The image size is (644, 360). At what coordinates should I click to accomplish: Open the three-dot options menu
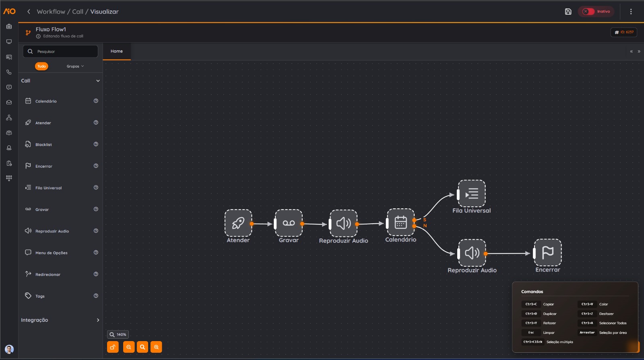coord(631,12)
